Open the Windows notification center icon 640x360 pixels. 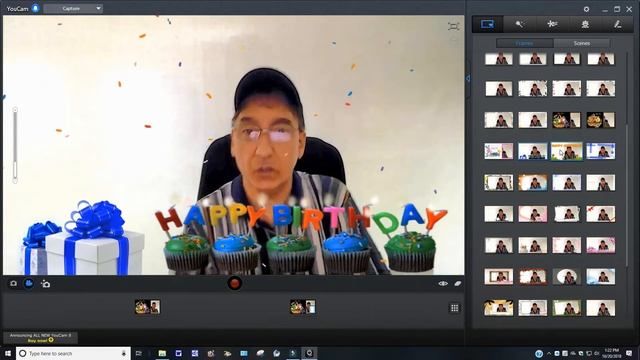(x=629, y=353)
